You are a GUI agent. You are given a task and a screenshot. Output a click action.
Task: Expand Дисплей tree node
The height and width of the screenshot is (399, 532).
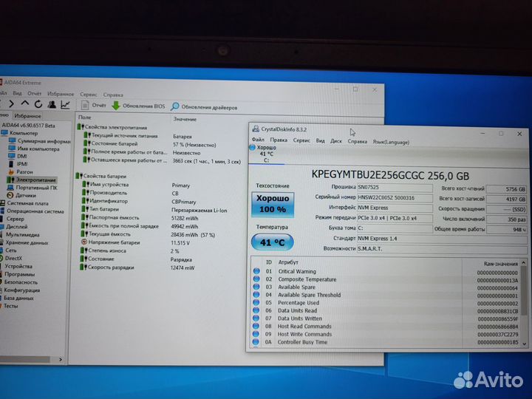pos(14,227)
